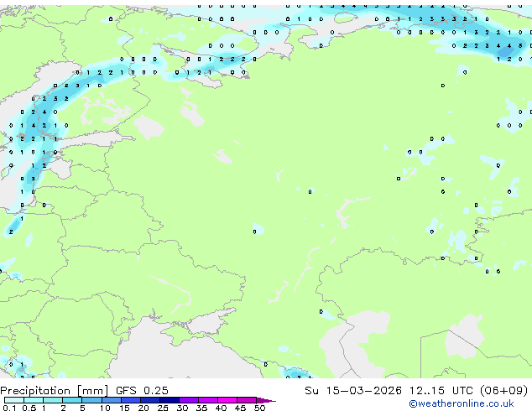The width and height of the screenshot is (532, 411).
Task: Click the '40' legend scale value
Action: 221,408
